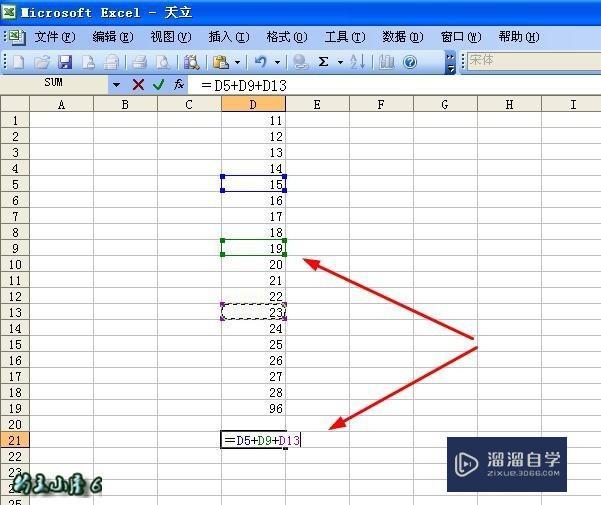Select column header E
Screen dimensions: 601x505
pos(317,104)
